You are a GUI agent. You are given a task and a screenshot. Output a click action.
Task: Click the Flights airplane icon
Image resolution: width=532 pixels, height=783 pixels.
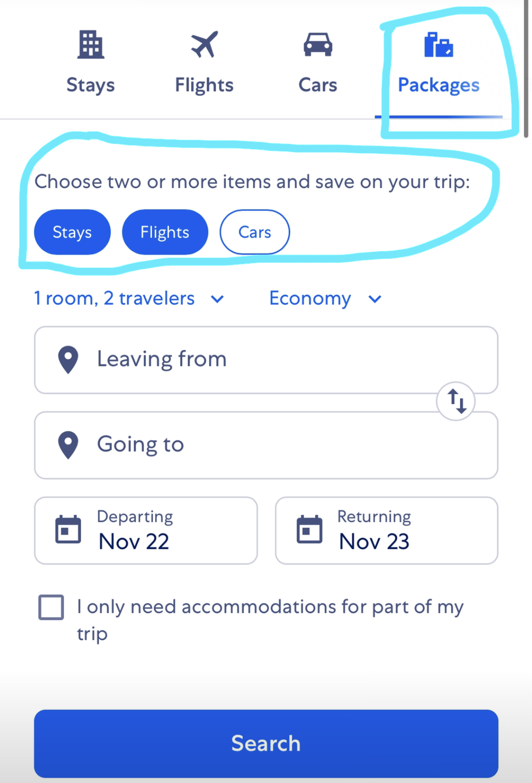[x=204, y=44]
